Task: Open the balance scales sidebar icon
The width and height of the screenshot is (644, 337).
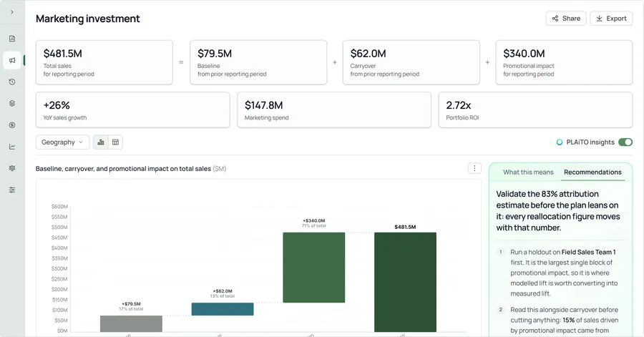Action: [x=12, y=168]
